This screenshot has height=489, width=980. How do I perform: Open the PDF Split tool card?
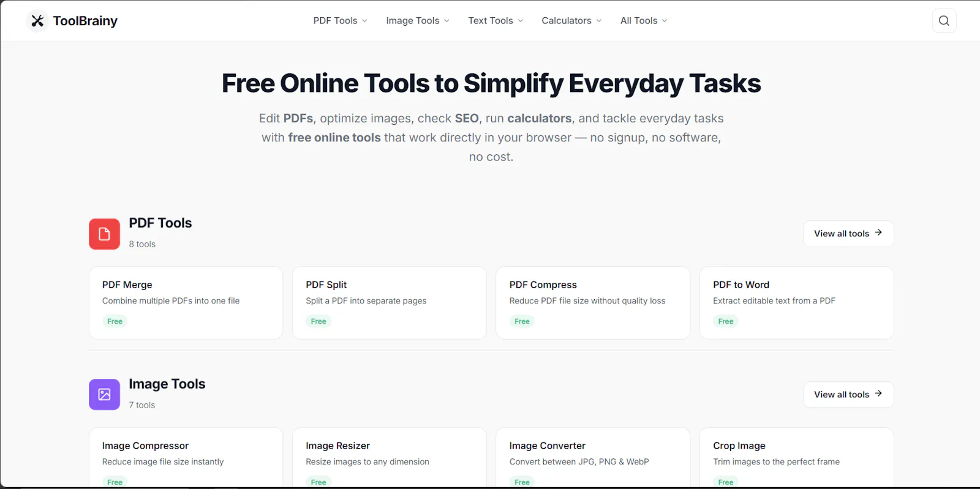(x=390, y=303)
